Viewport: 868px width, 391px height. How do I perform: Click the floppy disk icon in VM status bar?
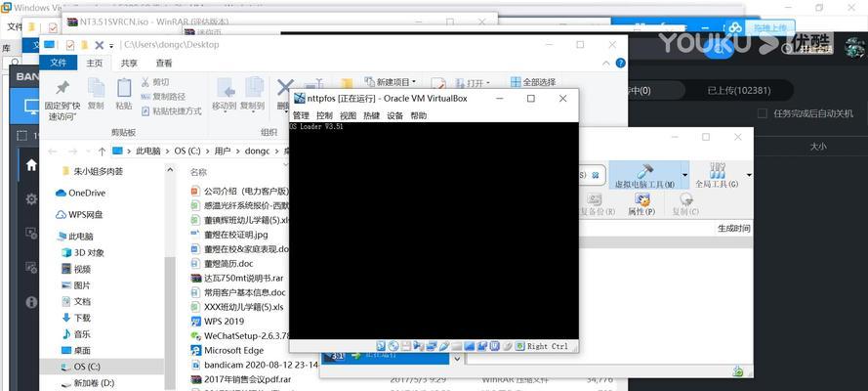pyautogui.click(x=406, y=346)
